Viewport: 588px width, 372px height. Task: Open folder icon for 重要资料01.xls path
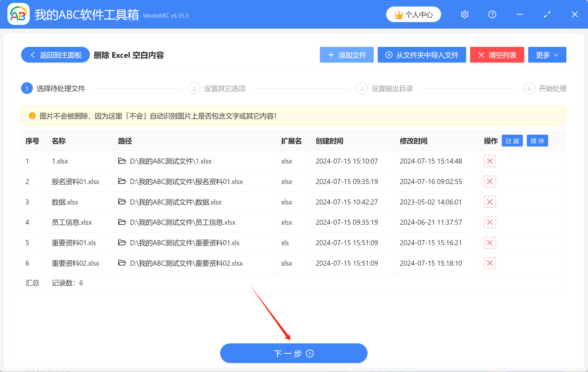(122, 243)
